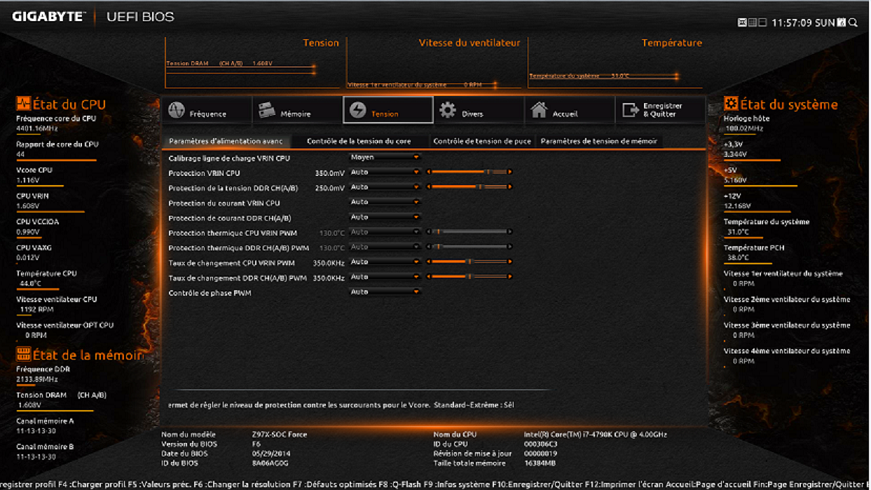Select the Tension main tab

tap(388, 110)
